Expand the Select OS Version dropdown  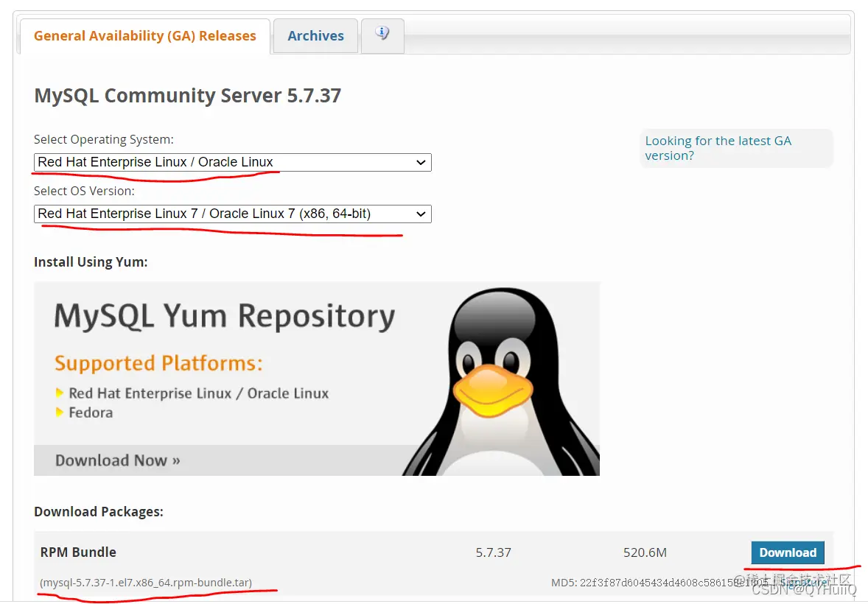[x=233, y=214]
